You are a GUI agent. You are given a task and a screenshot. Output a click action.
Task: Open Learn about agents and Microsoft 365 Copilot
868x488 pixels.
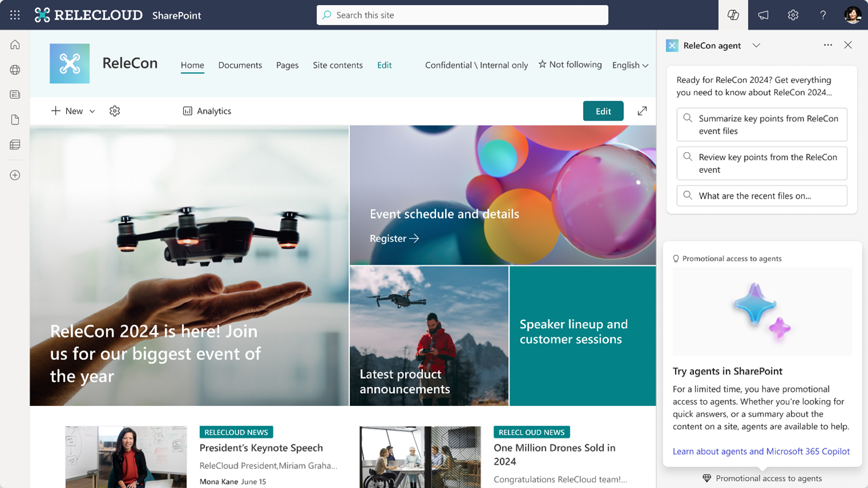click(x=762, y=451)
